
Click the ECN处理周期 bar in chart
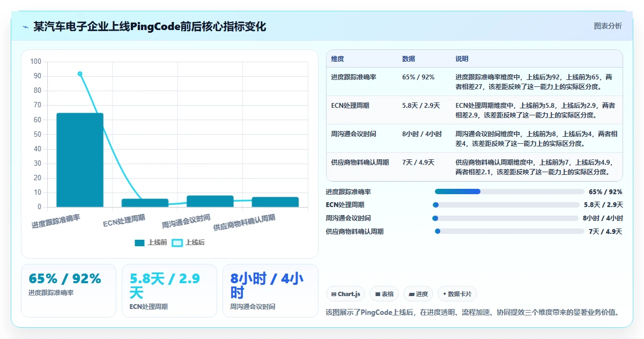click(x=145, y=203)
